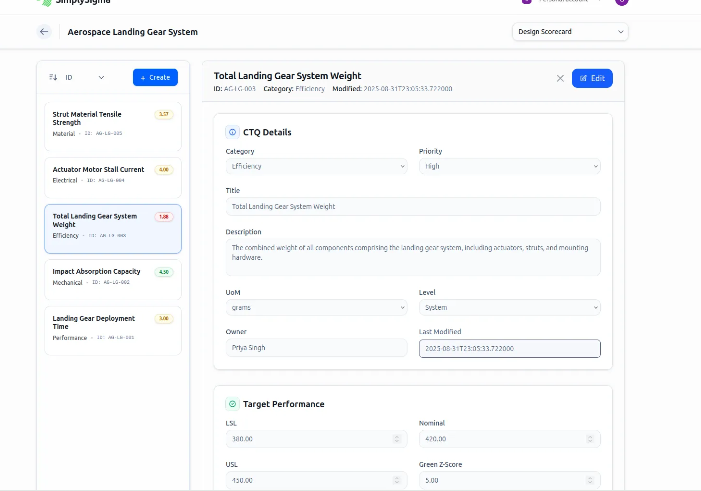Viewport: 701px width, 491px height.
Task: Click the 3.57 badge on Strut Material
Action: point(164,114)
